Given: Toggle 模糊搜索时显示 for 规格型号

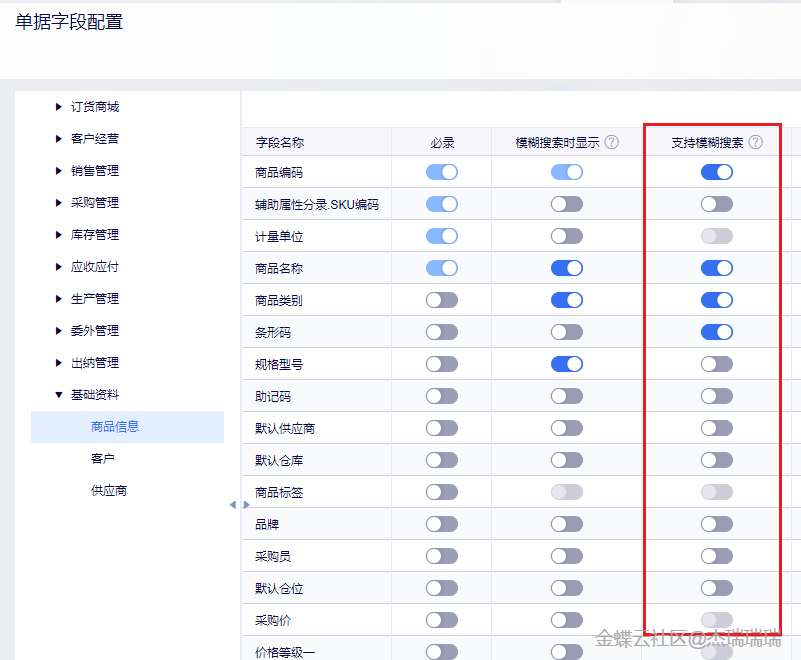Looking at the screenshot, I should coord(567,364).
